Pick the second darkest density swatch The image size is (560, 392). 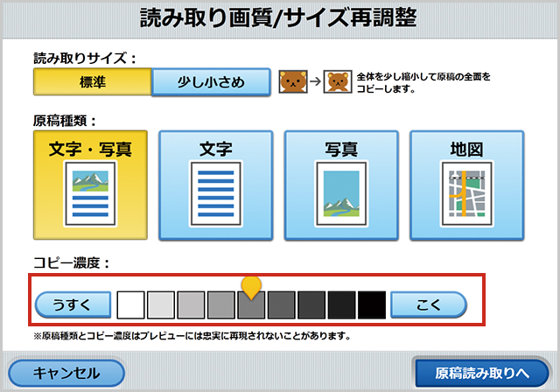point(341,304)
